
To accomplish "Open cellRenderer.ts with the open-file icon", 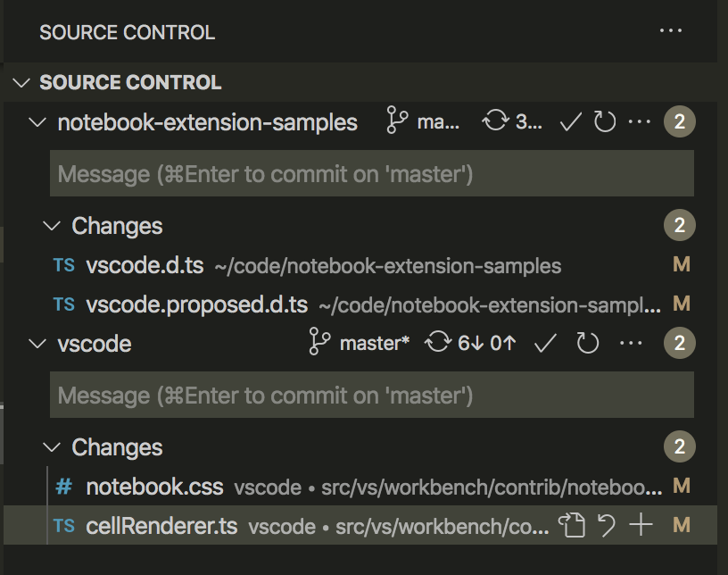I will [572, 526].
